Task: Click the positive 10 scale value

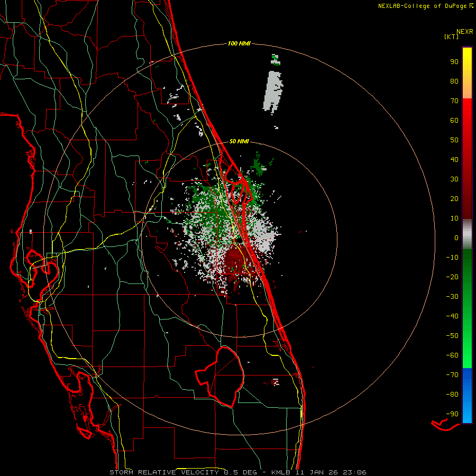Action: (454, 218)
